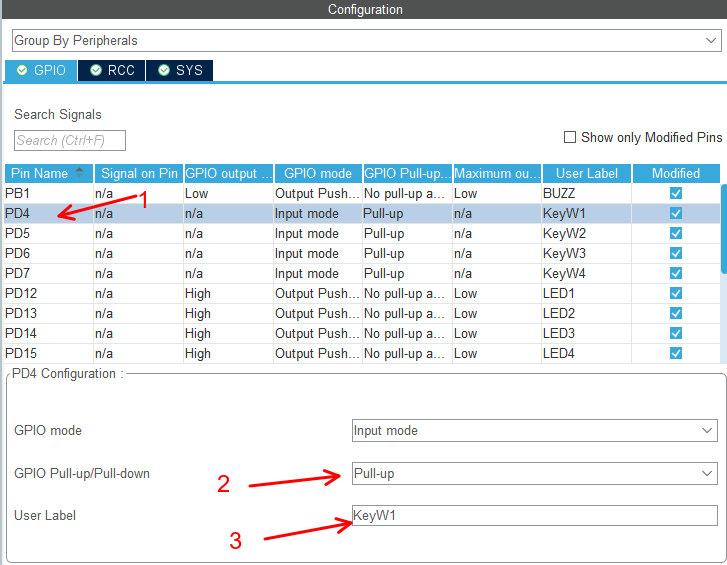Toggle the Modified checkbox for PD15

coord(676,353)
